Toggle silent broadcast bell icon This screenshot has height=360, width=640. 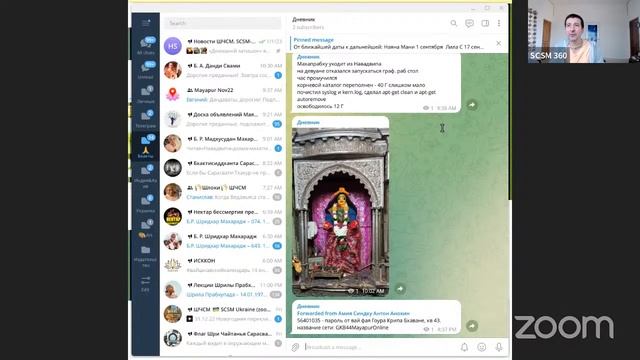[464, 347]
